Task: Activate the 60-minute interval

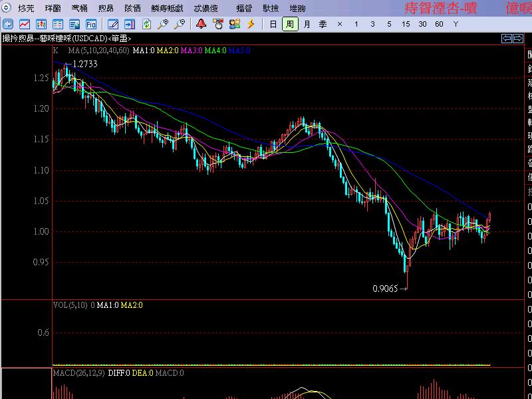Action: 439,25
